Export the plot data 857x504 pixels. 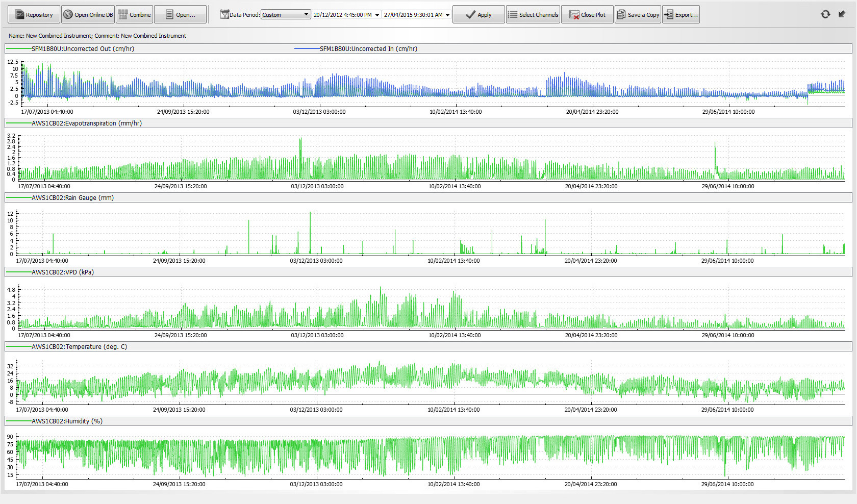point(680,15)
